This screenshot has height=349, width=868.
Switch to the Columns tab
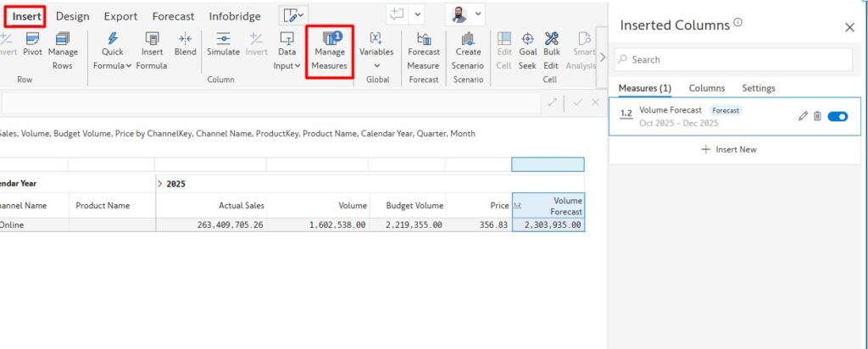point(706,88)
